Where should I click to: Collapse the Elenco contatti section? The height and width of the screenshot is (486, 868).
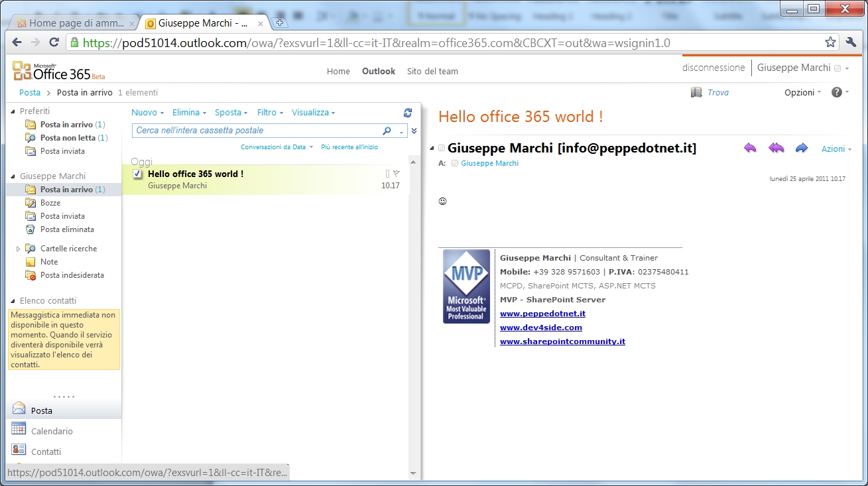coord(13,301)
